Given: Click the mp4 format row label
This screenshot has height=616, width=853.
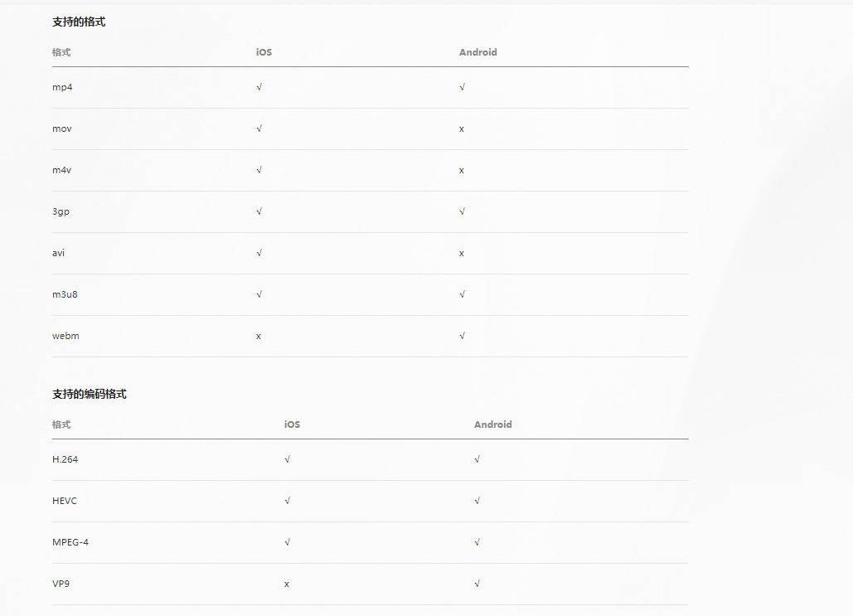Looking at the screenshot, I should (62, 87).
